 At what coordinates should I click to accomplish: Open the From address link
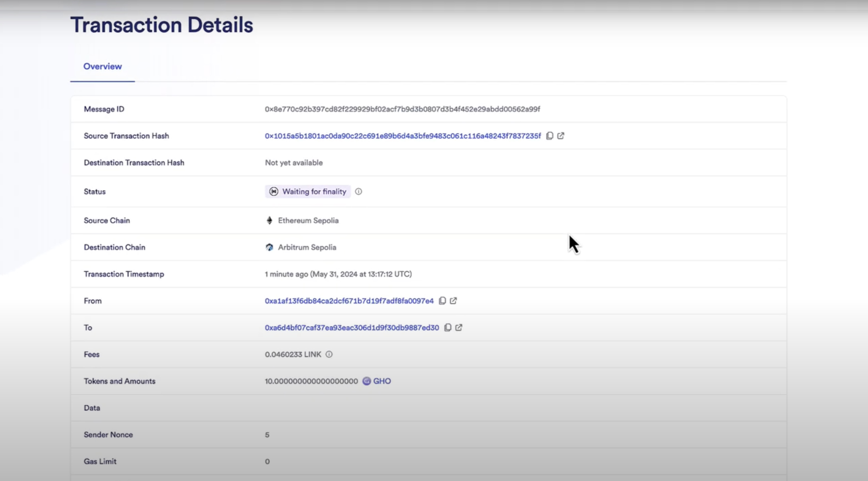(x=349, y=301)
